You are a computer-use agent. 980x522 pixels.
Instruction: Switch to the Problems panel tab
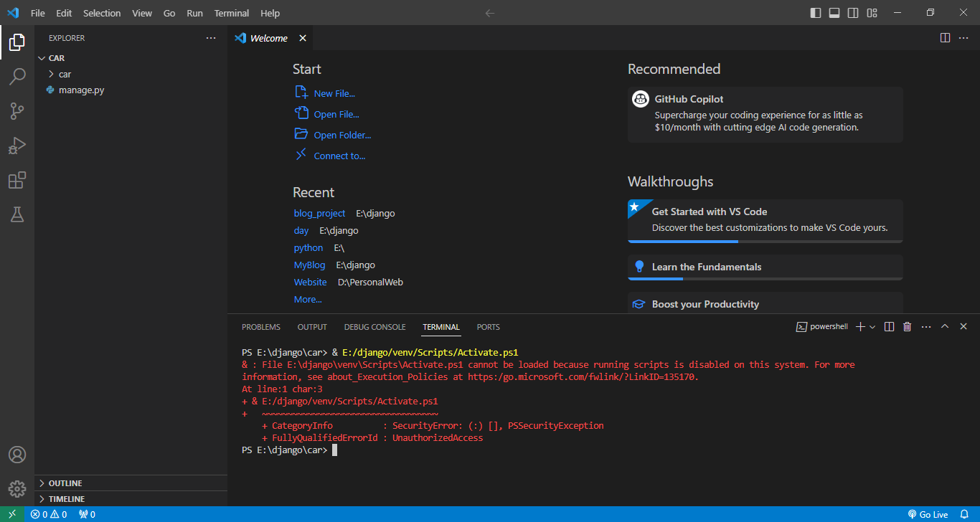pos(261,327)
